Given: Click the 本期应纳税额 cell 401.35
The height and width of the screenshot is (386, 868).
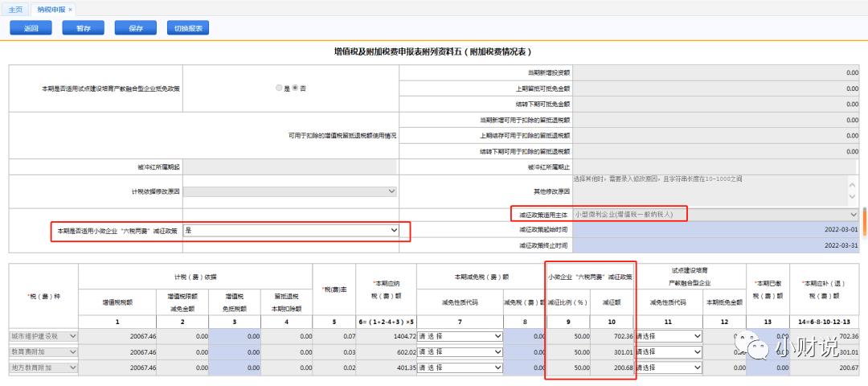Looking at the screenshot, I should [x=386, y=368].
